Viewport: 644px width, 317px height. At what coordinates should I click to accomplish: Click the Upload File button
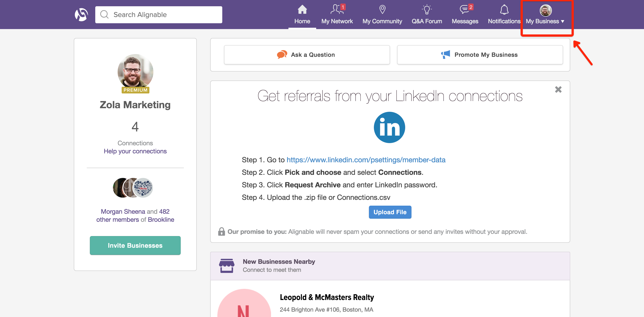[390, 212]
